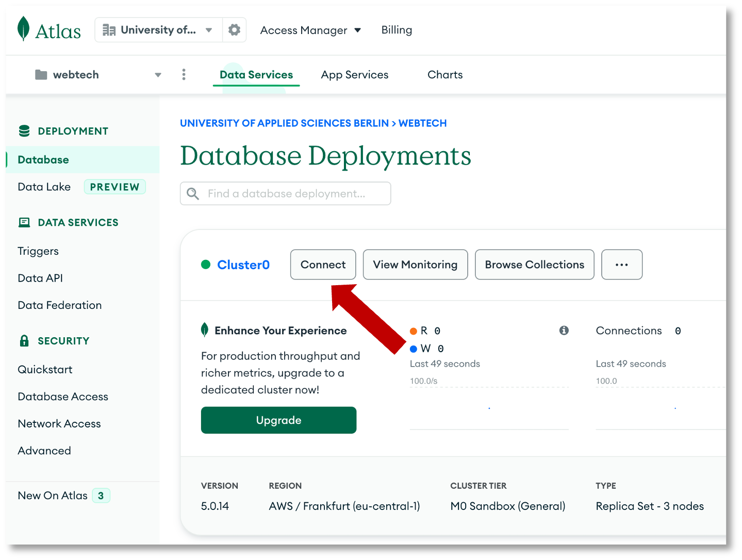Click the University of Applied Sciences Berlin breadcrumb
The width and height of the screenshot is (742, 560).
coord(284,123)
